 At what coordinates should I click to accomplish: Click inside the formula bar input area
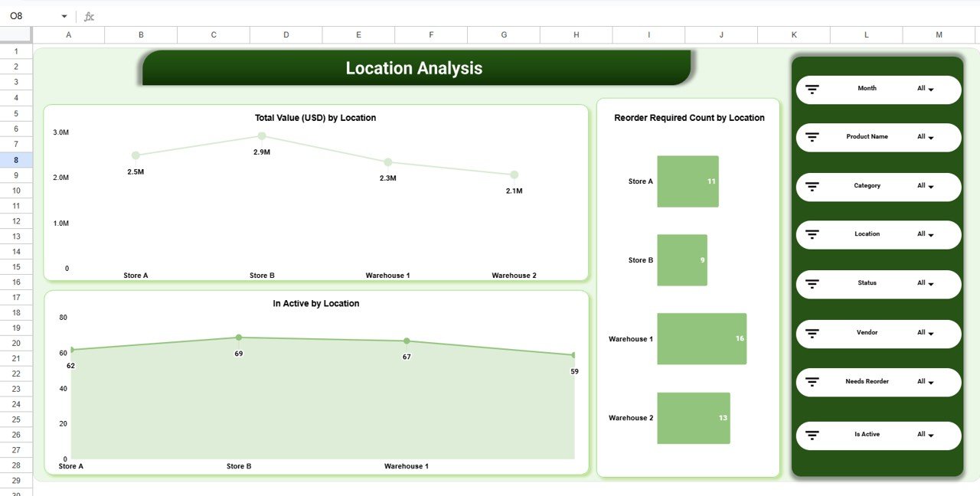pyautogui.click(x=306, y=15)
